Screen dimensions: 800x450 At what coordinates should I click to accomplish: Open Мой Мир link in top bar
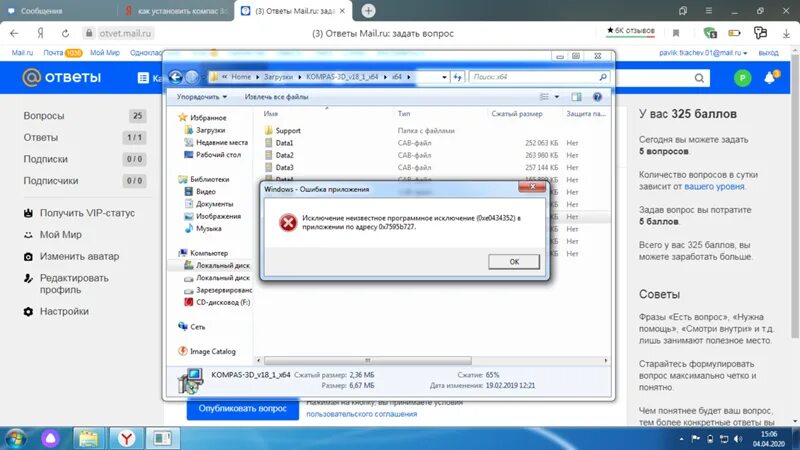[x=105, y=53]
